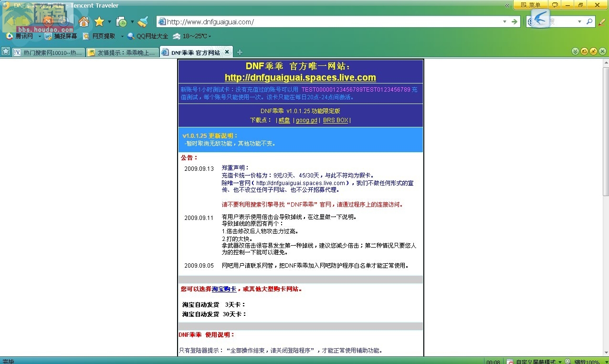609x364 pixels.
Task: Click the 威盘 download link
Action: 284,120
